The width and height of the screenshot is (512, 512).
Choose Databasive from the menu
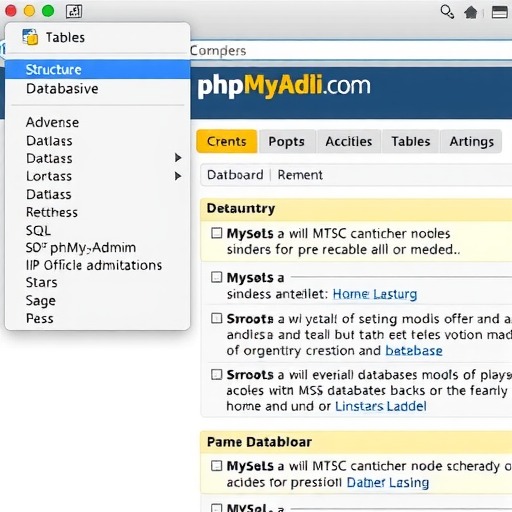coord(62,89)
